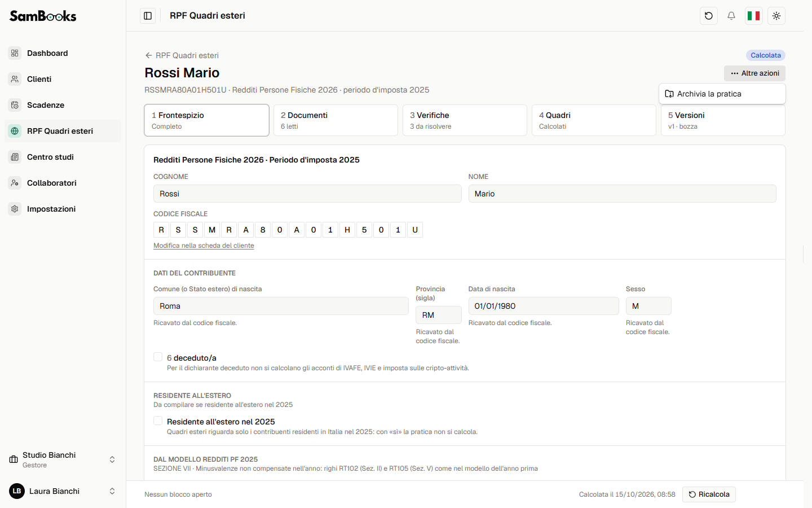
Task: Open the Altre azioni dropdown
Action: (x=754, y=73)
